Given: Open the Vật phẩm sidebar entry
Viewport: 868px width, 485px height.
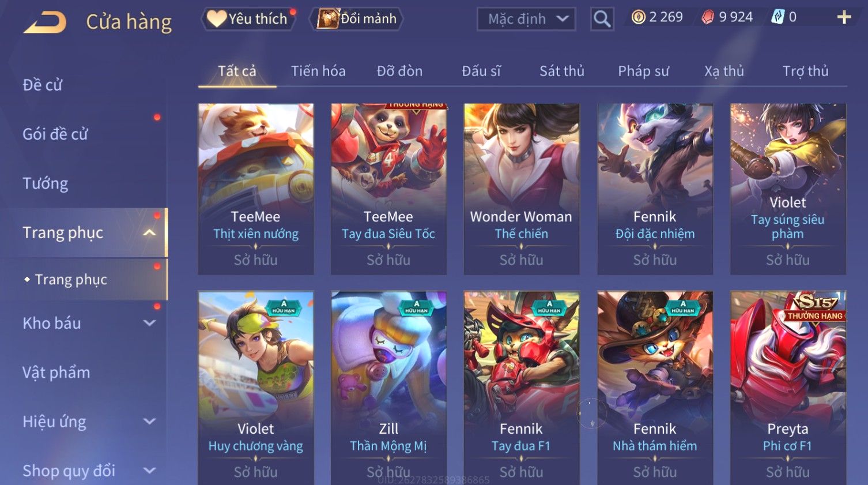Looking at the screenshot, I should click(x=56, y=372).
